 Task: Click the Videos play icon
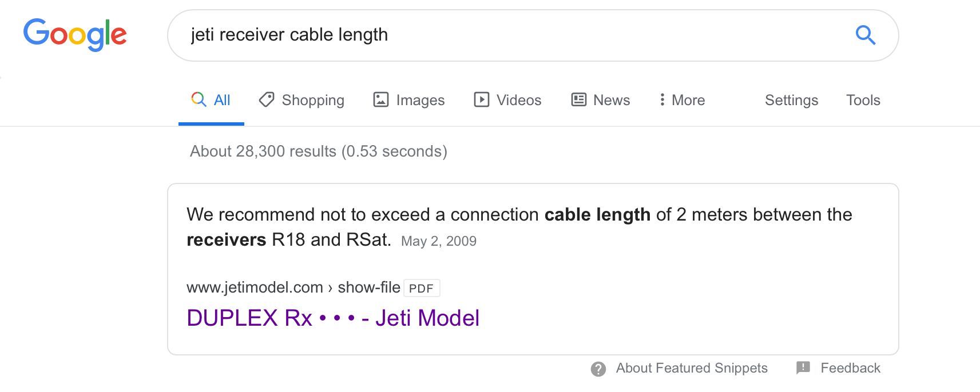click(482, 99)
